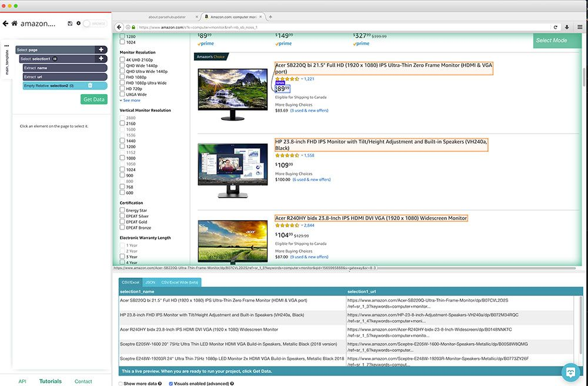
Task: Click the browser back arrow button
Action: [119, 27]
